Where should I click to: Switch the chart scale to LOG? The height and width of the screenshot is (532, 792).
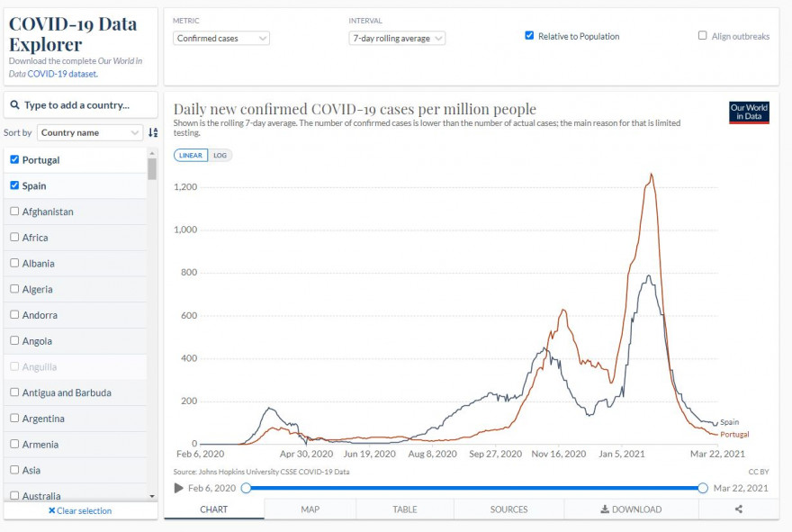(220, 155)
